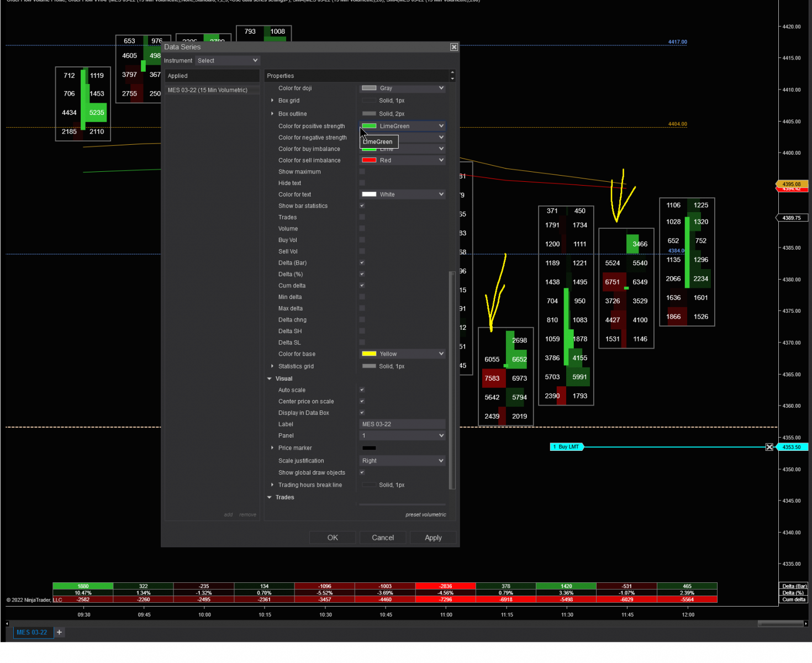Enable the Sell Vol checkbox

coord(362,251)
